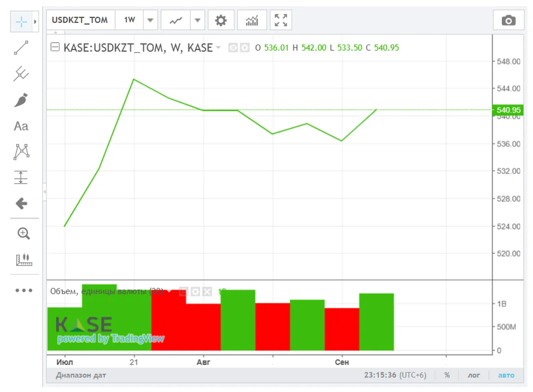Select the Pitchfork drawing tool
The width and height of the screenshot is (533, 392).
pos(21,74)
